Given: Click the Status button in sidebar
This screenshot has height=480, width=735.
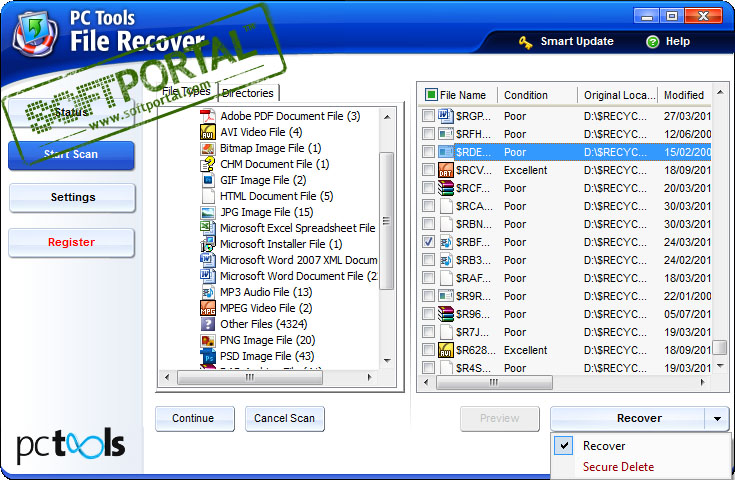Looking at the screenshot, I should pyautogui.click(x=71, y=112).
